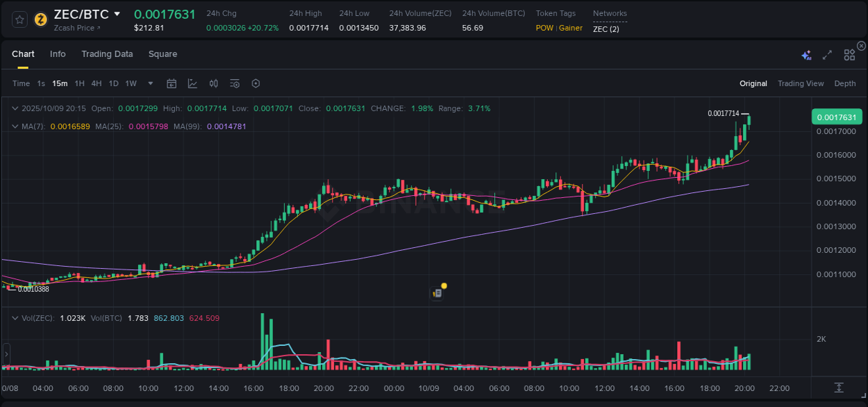
Task: Open the Zcash Price link
Action: (73, 28)
